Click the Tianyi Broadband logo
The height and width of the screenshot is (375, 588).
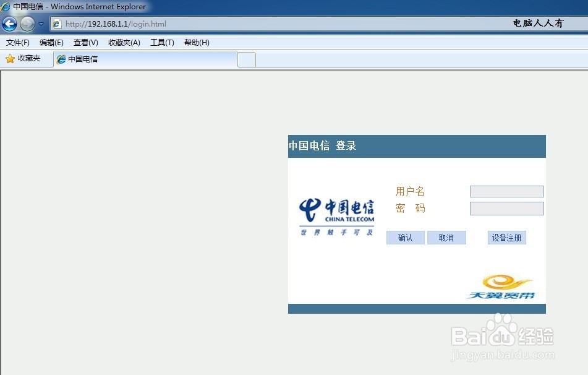click(502, 285)
